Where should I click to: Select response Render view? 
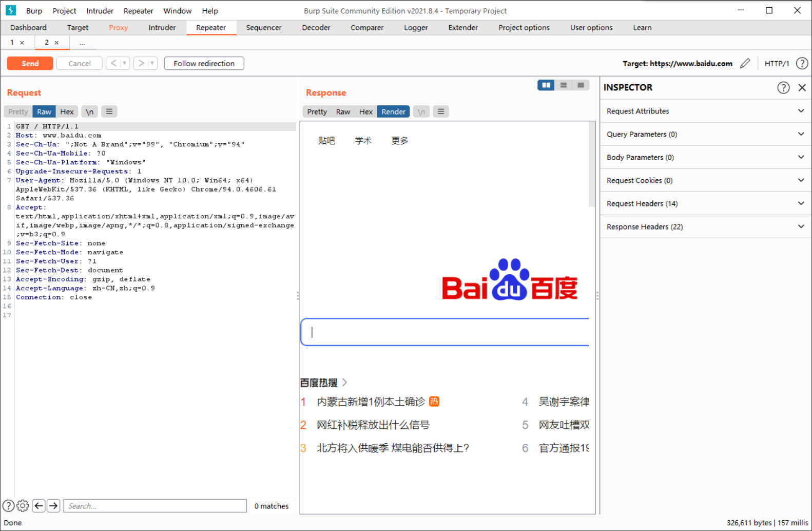[x=394, y=111]
